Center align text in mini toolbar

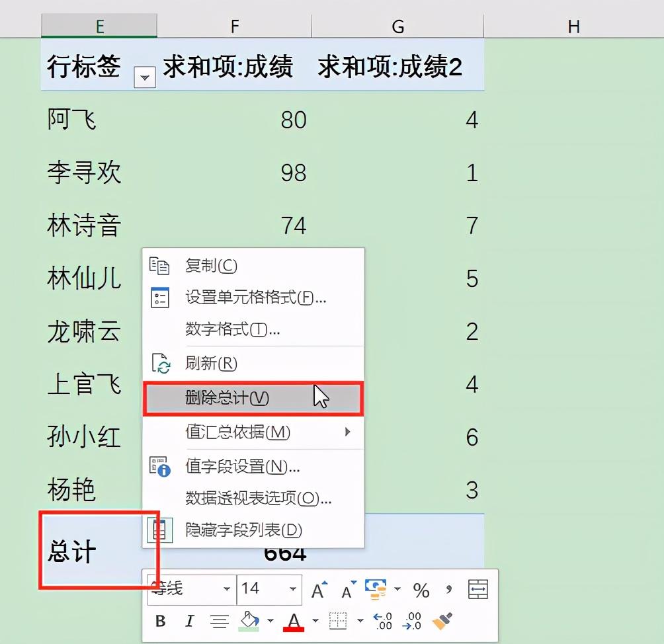click(x=220, y=621)
